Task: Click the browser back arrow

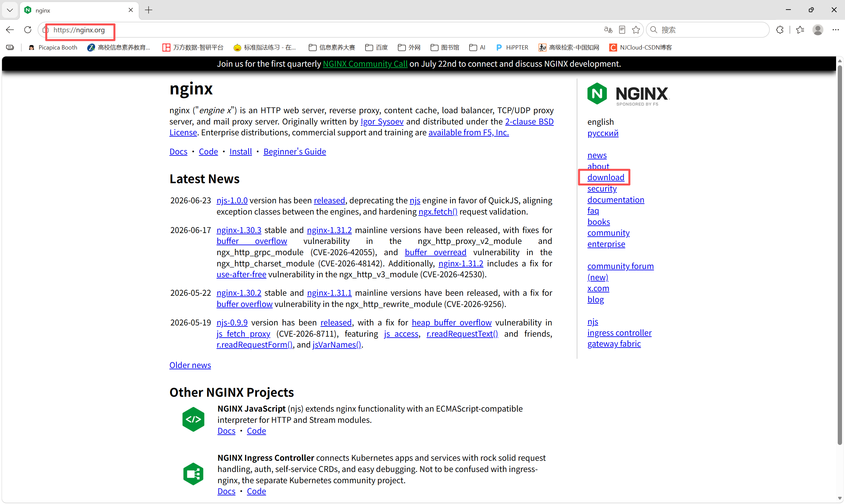Action: tap(10, 30)
